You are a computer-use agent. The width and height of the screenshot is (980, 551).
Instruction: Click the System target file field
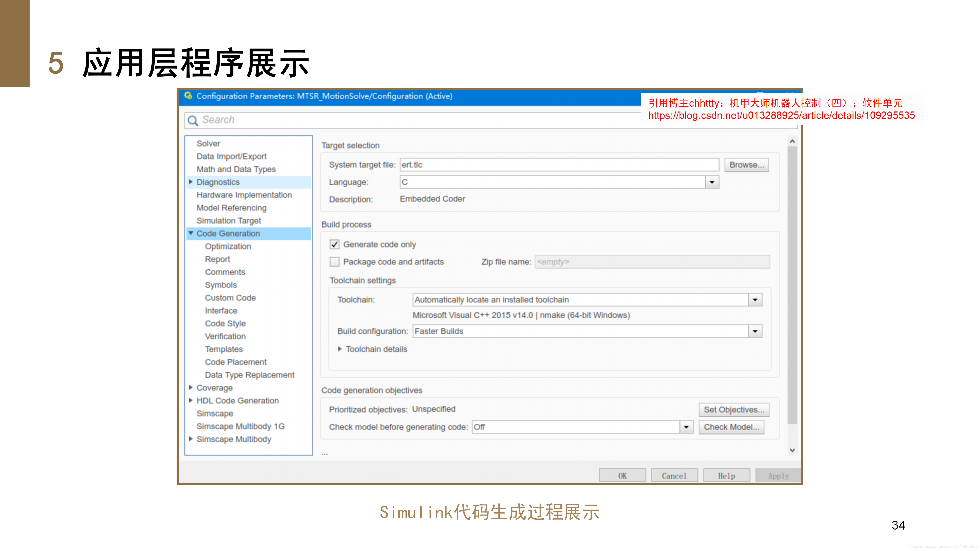tap(559, 165)
